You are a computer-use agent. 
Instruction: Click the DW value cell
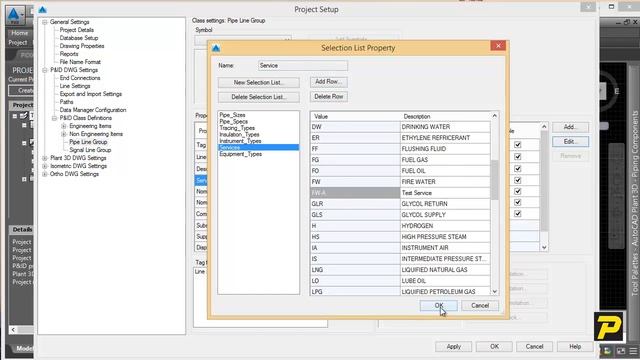coord(355,127)
